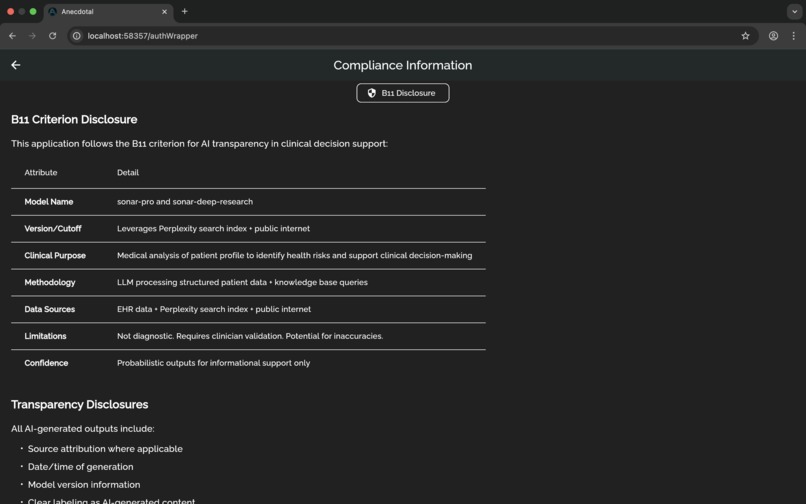Click the green macOS fullscreen button
806x504 pixels.
pos(33,11)
